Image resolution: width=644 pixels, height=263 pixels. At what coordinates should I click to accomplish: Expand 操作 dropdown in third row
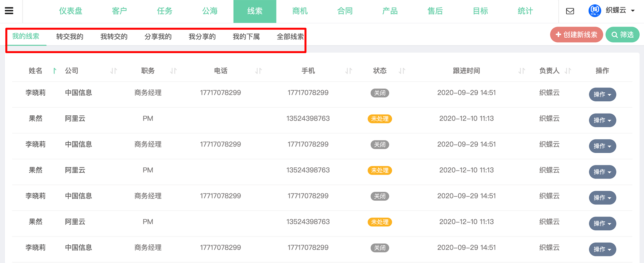coord(602,146)
